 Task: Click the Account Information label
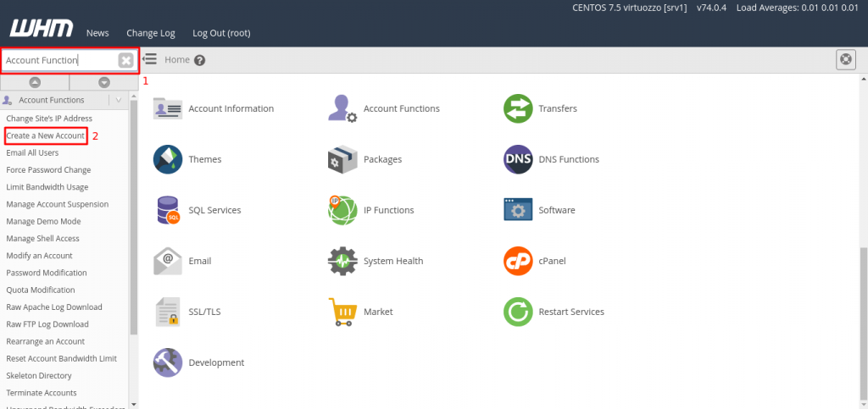point(231,109)
